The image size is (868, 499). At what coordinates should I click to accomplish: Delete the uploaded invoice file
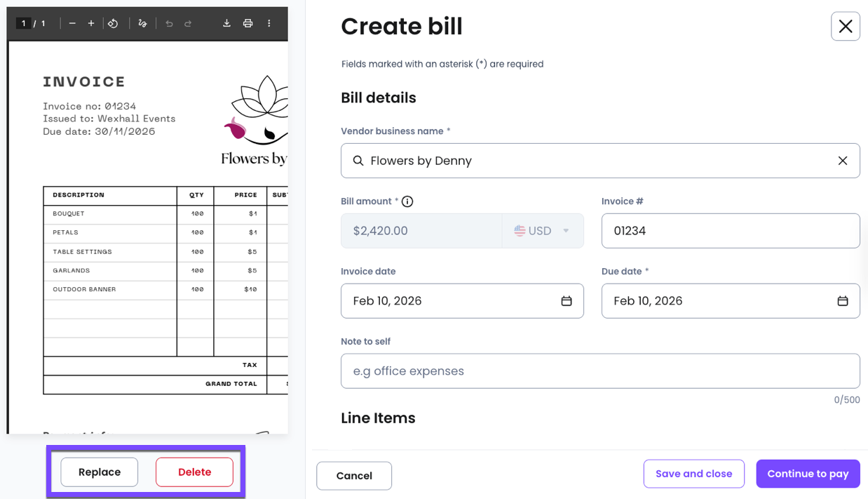coord(194,472)
